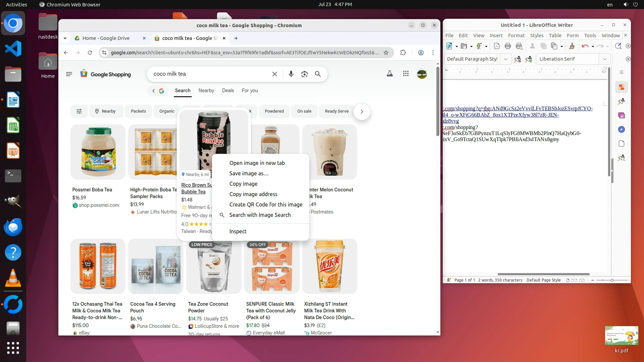Viewport: 644px width, 362px height.
Task: Click Undo arrow in Writer toolbar
Action: (585, 46)
